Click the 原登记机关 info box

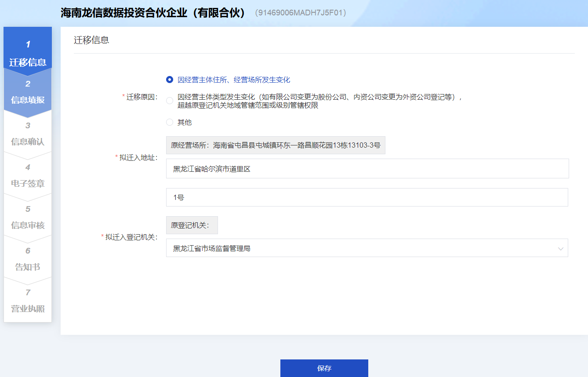coord(192,225)
